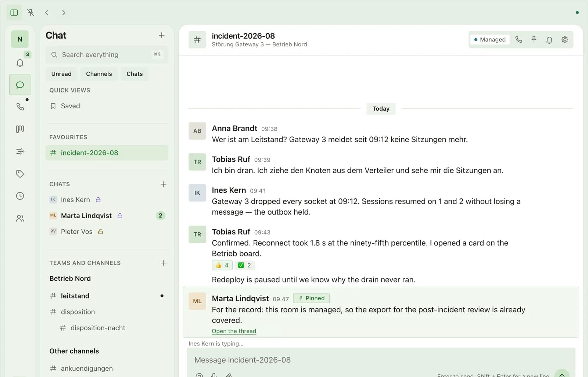
Task: Switch to the Channels filter tab
Action: pyautogui.click(x=99, y=74)
